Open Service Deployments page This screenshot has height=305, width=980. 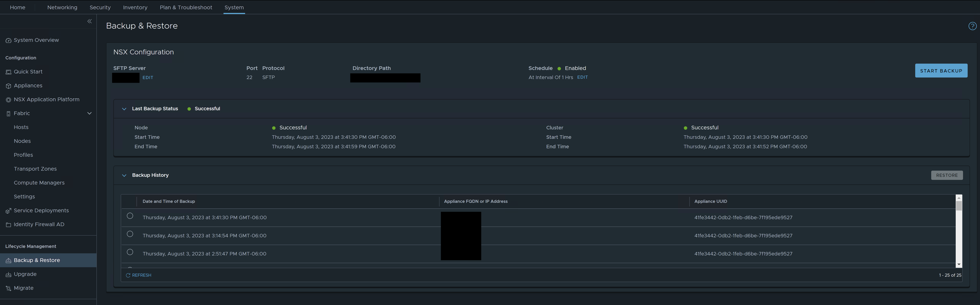point(41,210)
